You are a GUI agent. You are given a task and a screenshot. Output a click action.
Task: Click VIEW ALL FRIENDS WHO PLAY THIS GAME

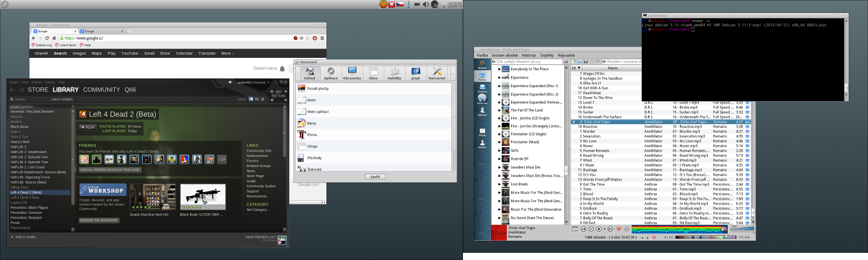tap(110, 170)
